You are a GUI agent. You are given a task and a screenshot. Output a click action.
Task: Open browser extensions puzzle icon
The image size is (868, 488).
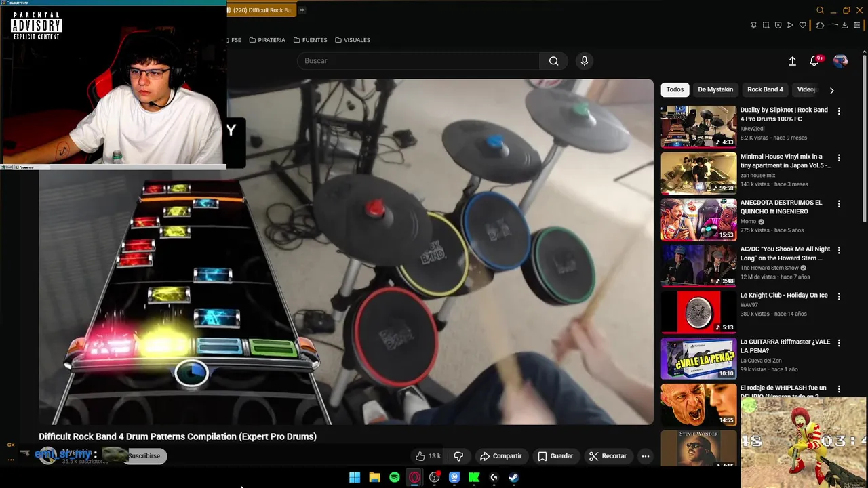820,25
